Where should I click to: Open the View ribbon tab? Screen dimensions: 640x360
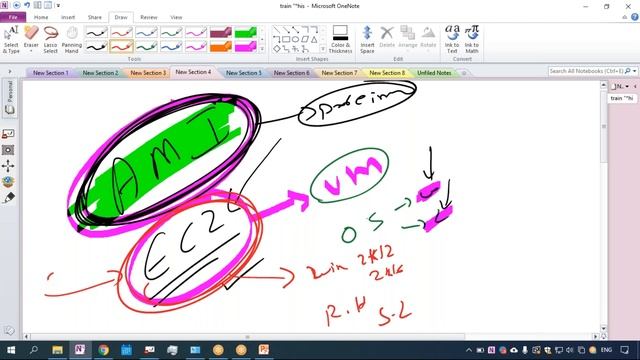pyautogui.click(x=176, y=17)
